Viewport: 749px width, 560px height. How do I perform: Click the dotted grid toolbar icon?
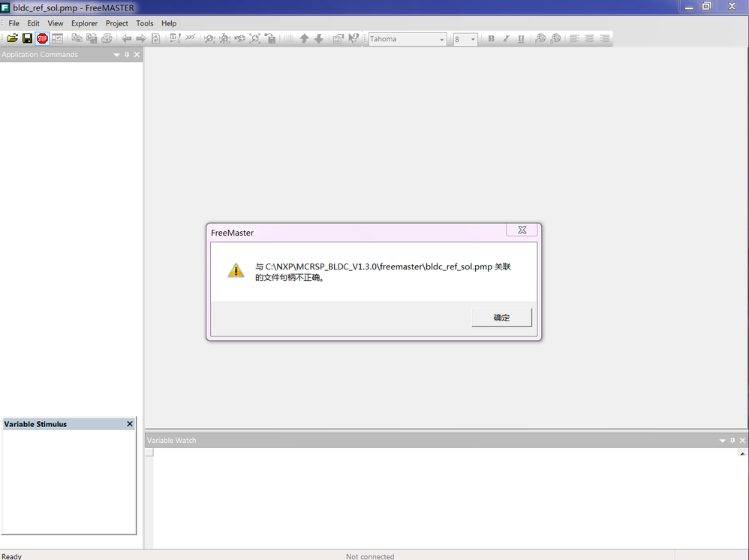pos(288,39)
